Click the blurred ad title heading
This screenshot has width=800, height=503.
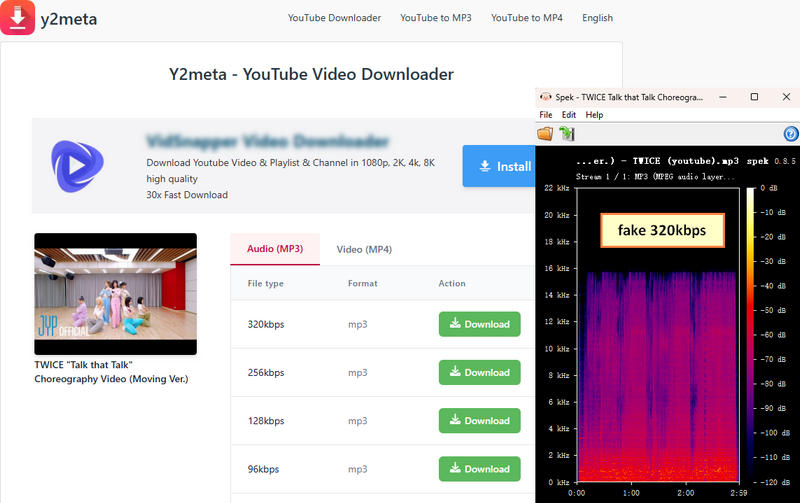point(268,141)
